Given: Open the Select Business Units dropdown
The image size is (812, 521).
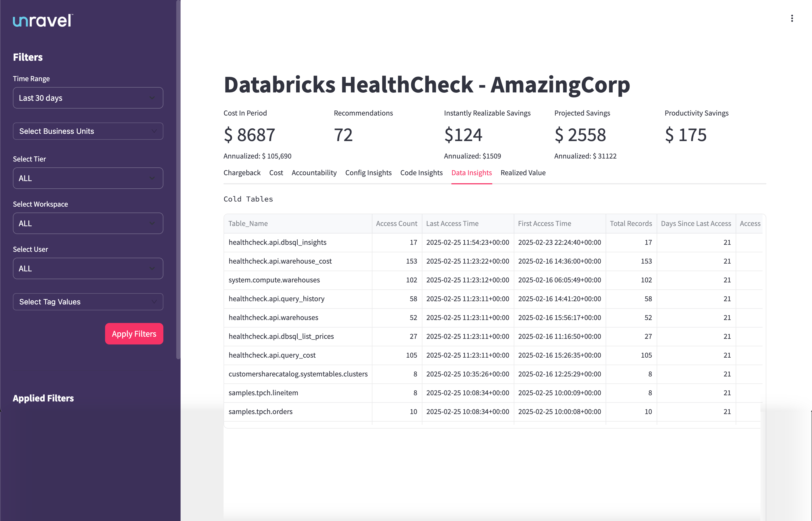Looking at the screenshot, I should (88, 131).
